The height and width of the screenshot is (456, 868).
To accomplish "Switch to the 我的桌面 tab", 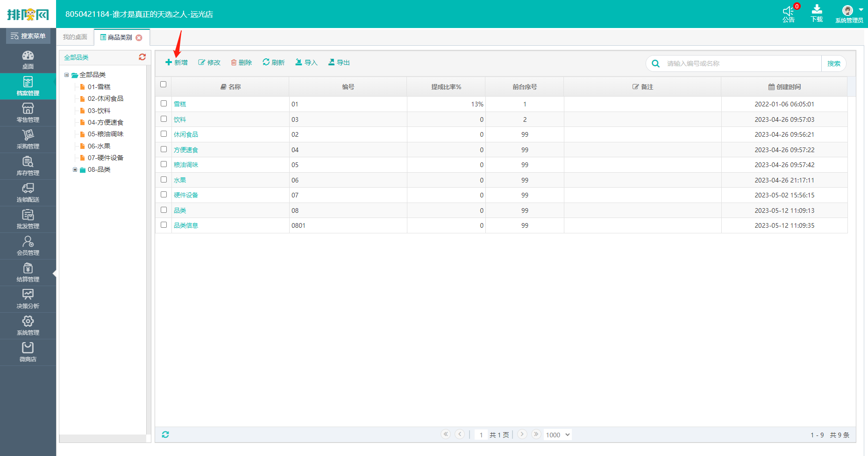I will 75,37.
